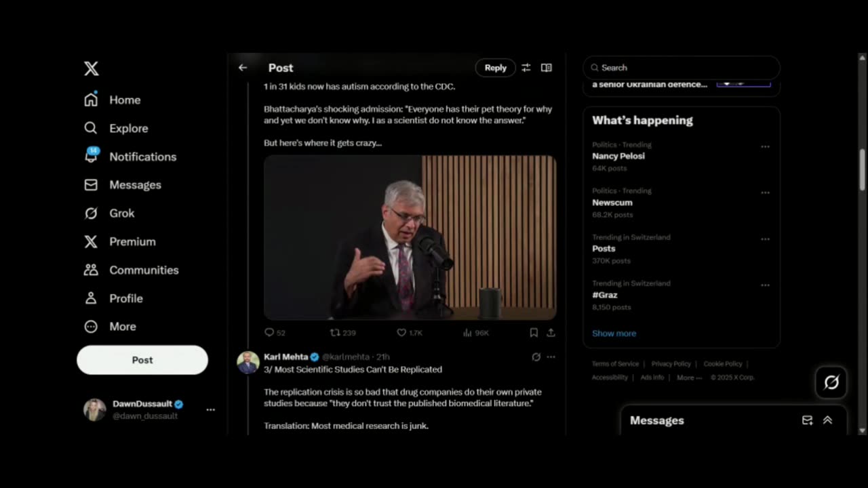The height and width of the screenshot is (488, 868).
Task: Go back using the arrow icon
Action: (243, 68)
